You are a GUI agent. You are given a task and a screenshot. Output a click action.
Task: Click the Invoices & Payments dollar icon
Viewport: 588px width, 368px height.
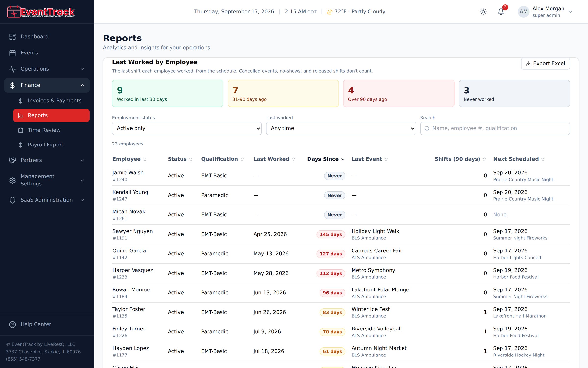21,101
